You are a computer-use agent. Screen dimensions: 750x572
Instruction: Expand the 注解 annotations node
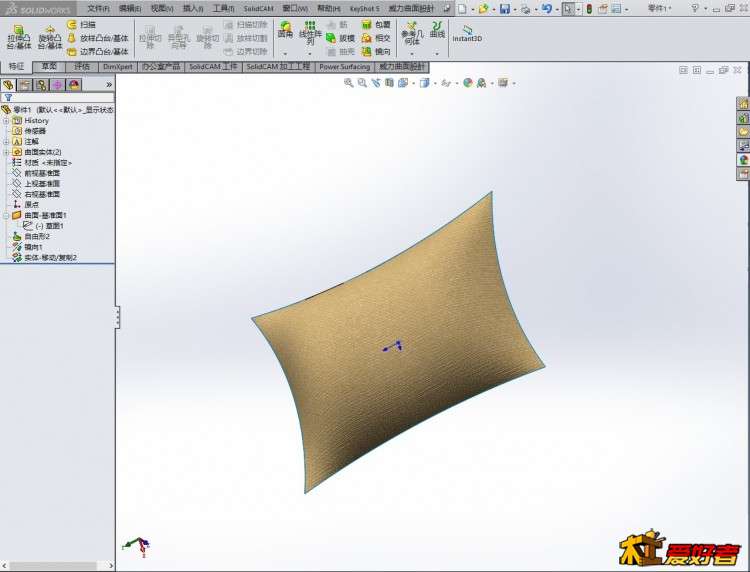point(6,142)
